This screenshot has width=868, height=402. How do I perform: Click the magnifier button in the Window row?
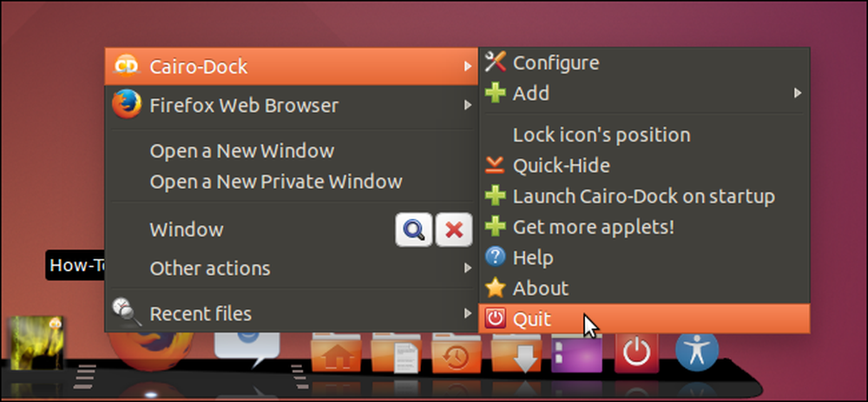pos(413,230)
